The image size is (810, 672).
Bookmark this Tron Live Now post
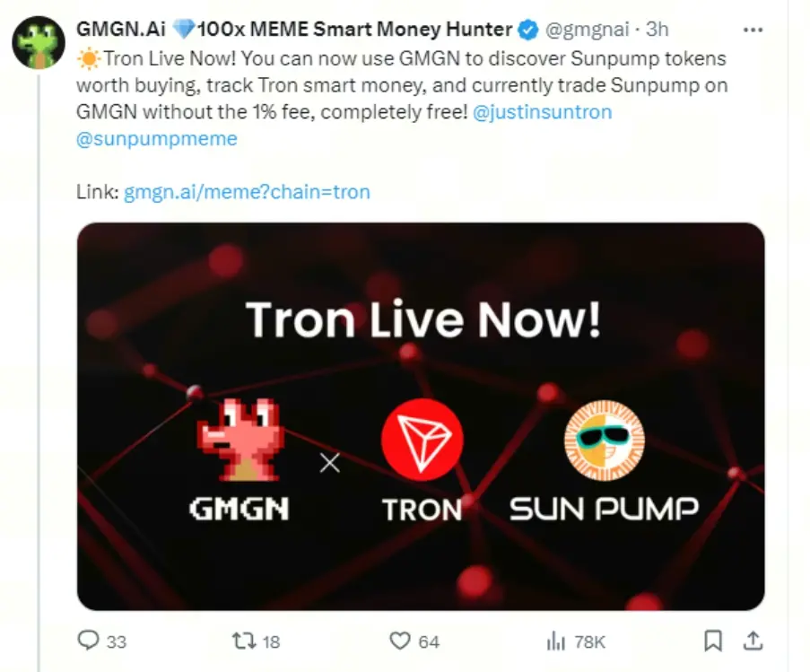(x=713, y=640)
